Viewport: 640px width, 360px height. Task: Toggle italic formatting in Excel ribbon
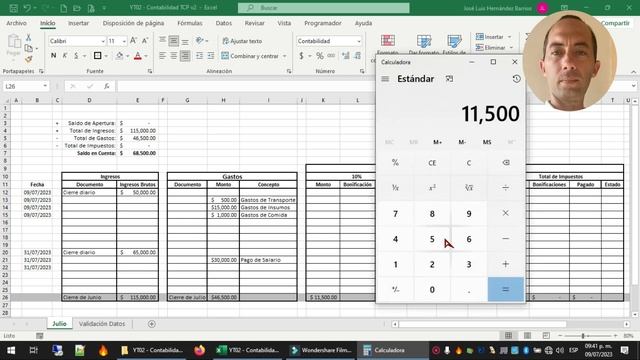(x=64, y=56)
